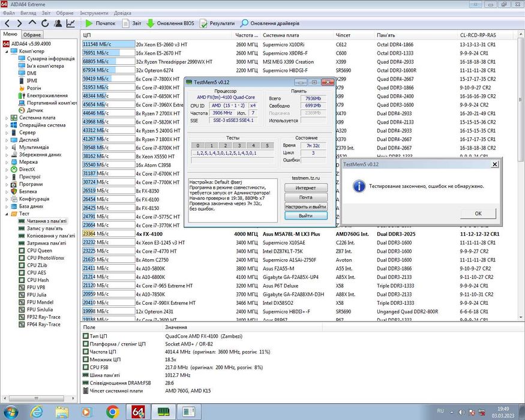This screenshot has height=420, width=525.
Task: Click the Back navigation arrow in toolbar
Action: coord(6,23)
